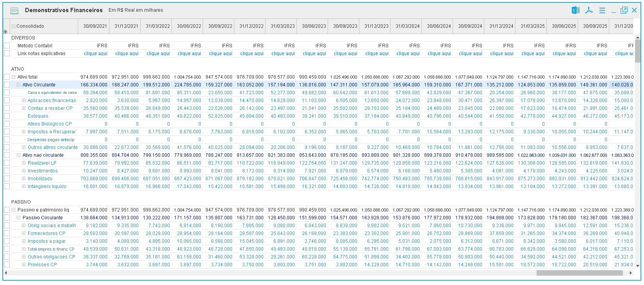Check the Provisoes CP row checkbox
This screenshot has width=644, height=285.
[7, 265]
